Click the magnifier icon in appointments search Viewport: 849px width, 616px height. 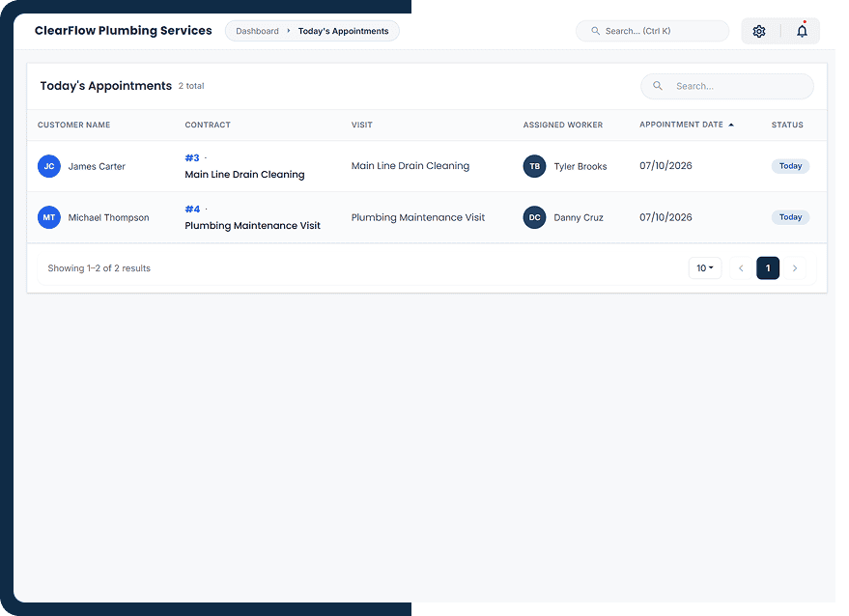point(658,86)
